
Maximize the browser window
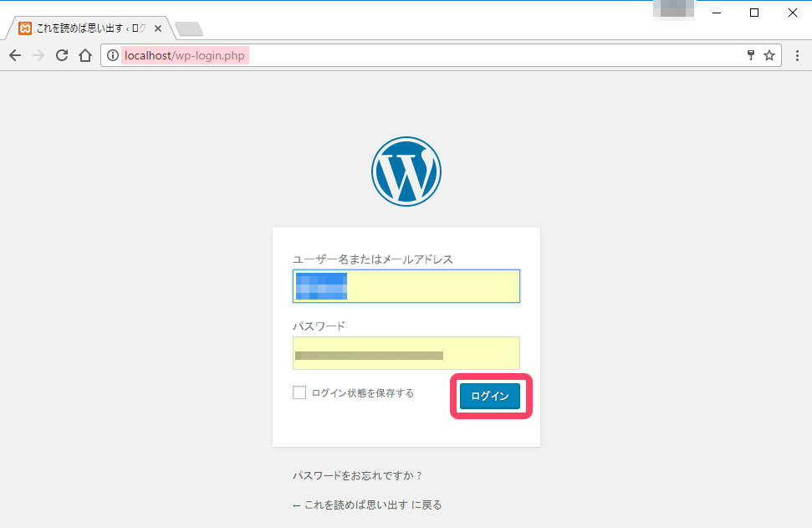pos(754,13)
